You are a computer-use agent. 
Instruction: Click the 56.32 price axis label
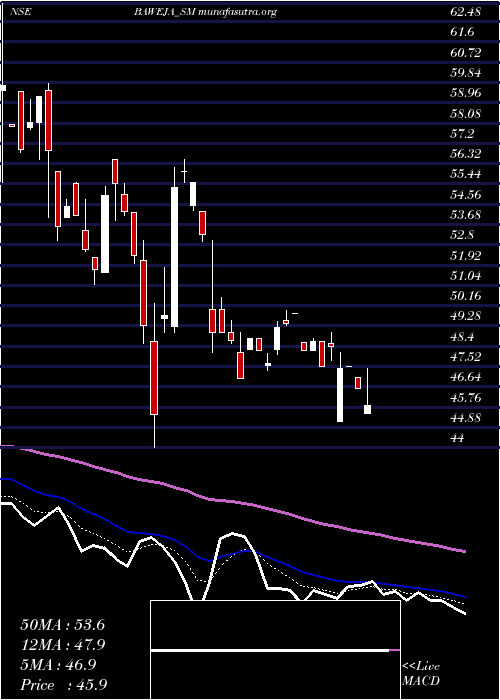point(465,154)
